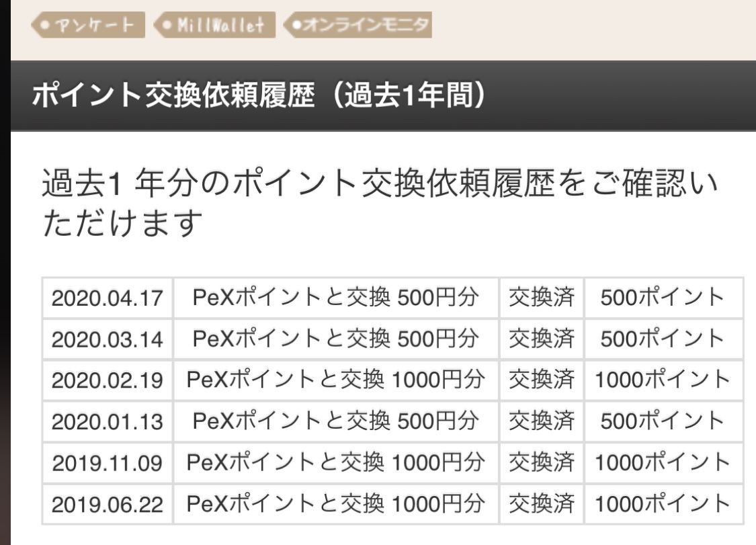Click 500ポイント cell in 2020.01.13 row
Image resolution: width=756 pixels, height=545 pixels.
click(664, 421)
